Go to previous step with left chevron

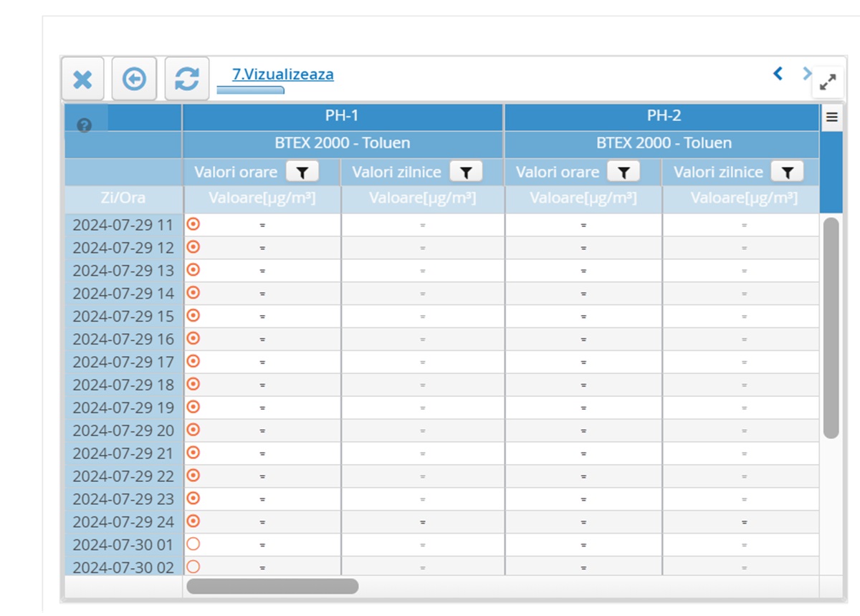click(x=778, y=73)
